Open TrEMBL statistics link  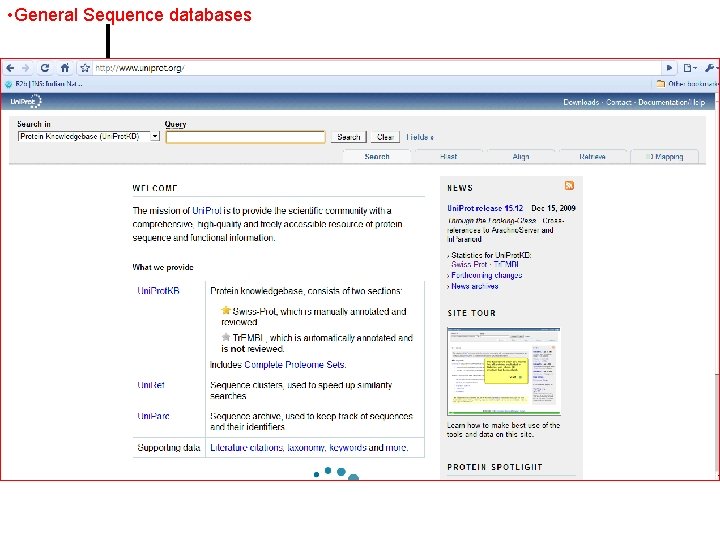point(506,264)
